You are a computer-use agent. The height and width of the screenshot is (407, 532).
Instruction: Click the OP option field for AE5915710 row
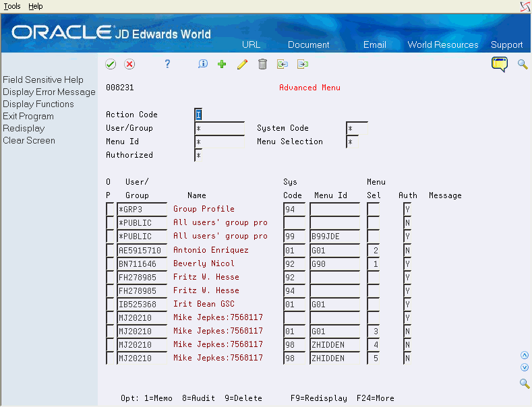[111, 250]
